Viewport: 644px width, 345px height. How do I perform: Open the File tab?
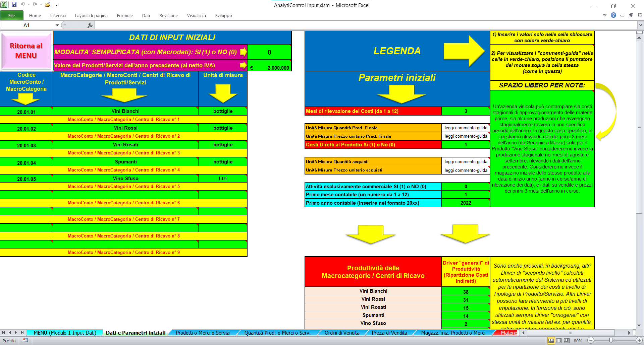11,15
